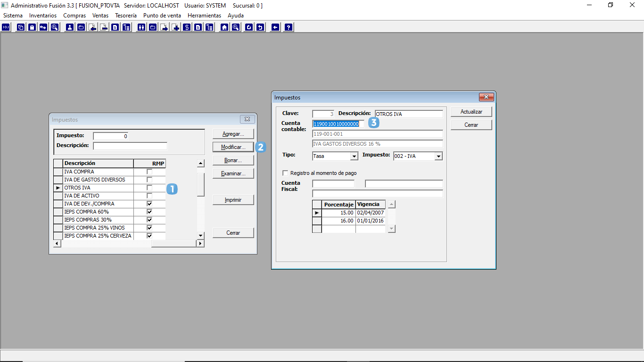Uncheck RMP for IEPS COMPRA 60%
Viewport: 644px width, 362px height.
(149, 212)
